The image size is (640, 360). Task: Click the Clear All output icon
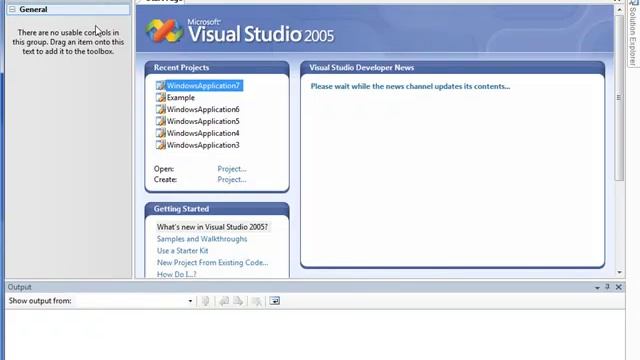pos(256,301)
